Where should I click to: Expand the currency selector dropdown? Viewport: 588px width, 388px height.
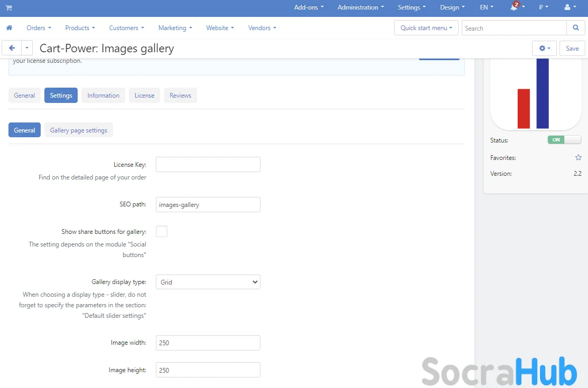click(543, 7)
